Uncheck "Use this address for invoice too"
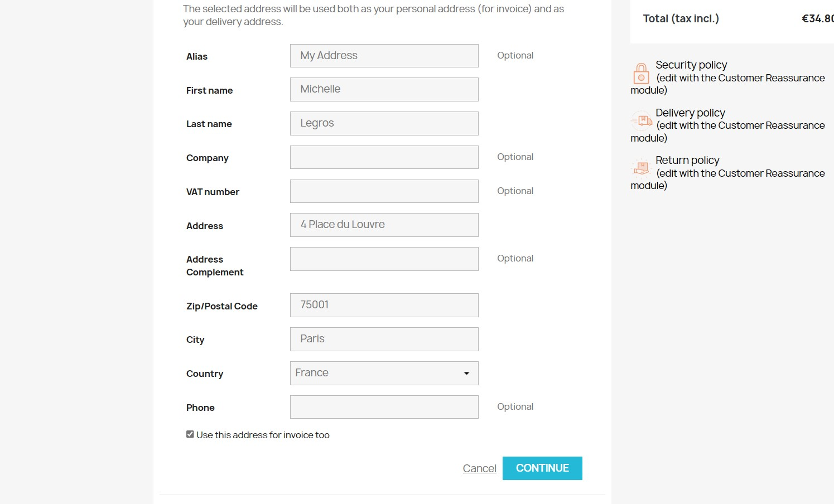 [190, 433]
